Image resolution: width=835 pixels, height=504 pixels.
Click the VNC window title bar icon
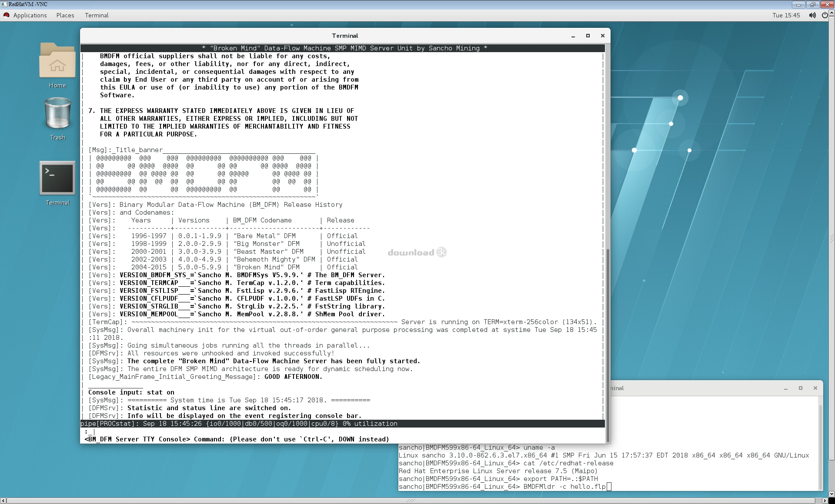point(4,4)
